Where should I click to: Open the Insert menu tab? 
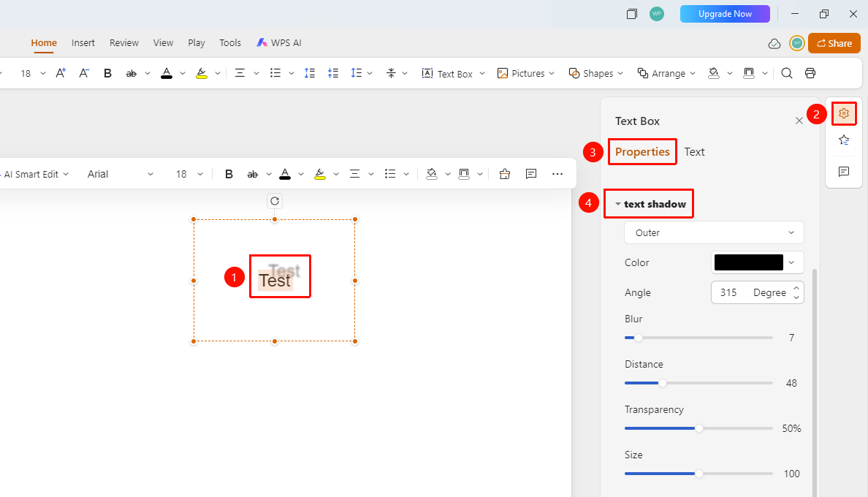83,42
